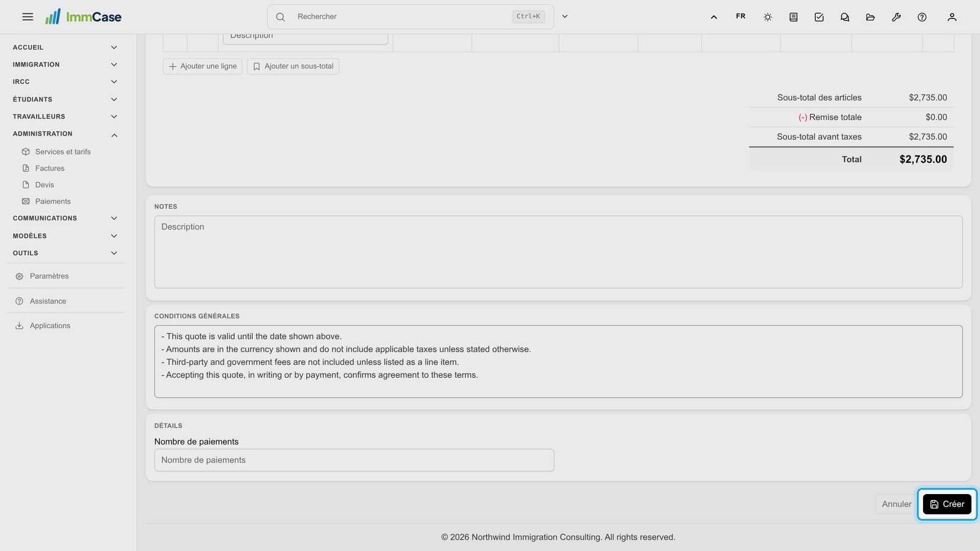The width and height of the screenshot is (980, 551).
Task: Click the Créer save button
Action: click(947, 504)
